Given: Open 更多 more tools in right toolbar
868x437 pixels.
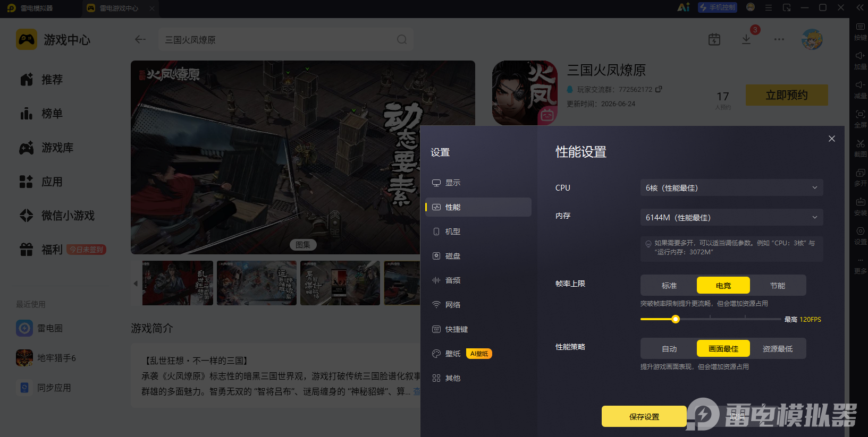Looking at the screenshot, I should point(860,264).
